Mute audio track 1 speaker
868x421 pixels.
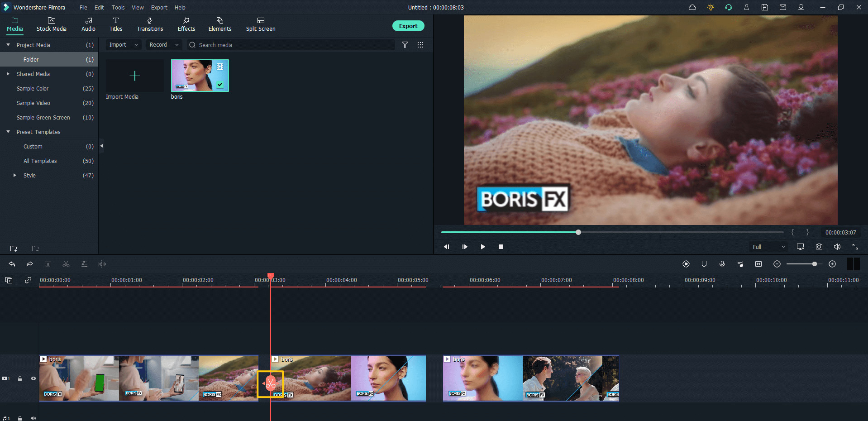33,418
